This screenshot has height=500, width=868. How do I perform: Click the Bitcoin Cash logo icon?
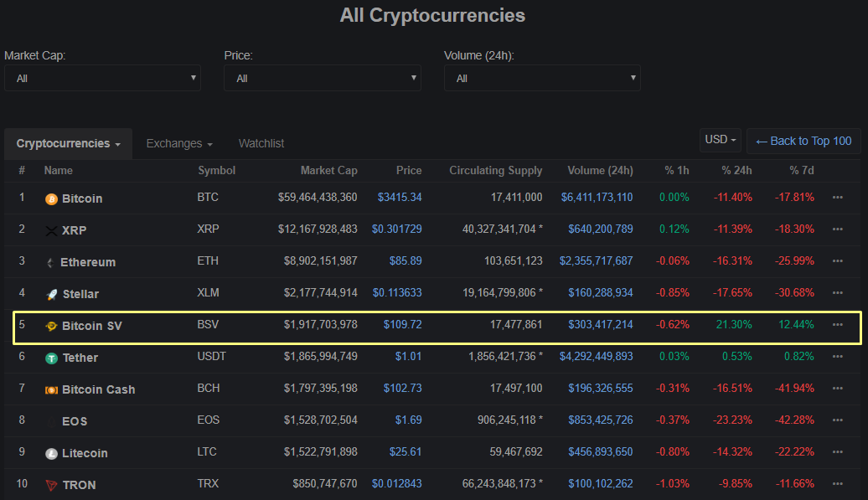[x=51, y=390]
